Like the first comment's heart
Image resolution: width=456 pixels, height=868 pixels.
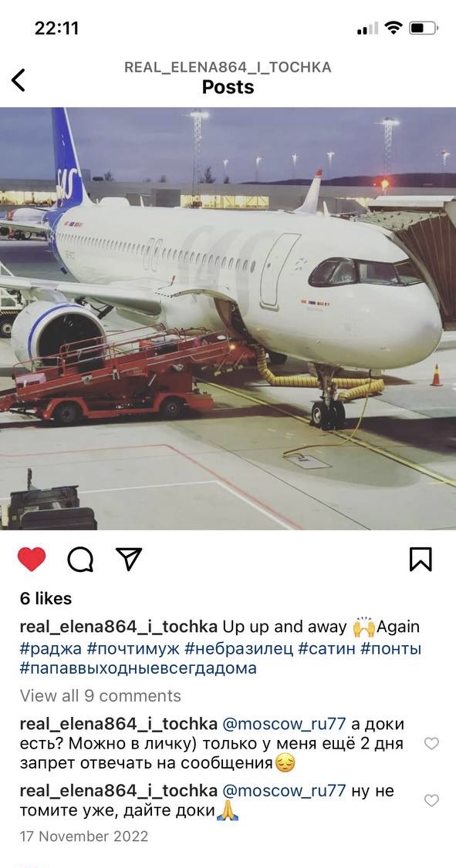pos(431,743)
